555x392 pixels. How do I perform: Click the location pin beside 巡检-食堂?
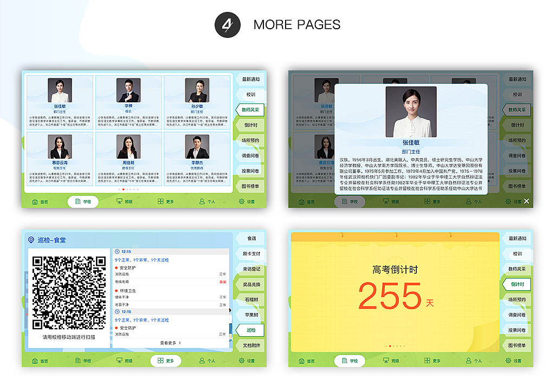click(31, 240)
